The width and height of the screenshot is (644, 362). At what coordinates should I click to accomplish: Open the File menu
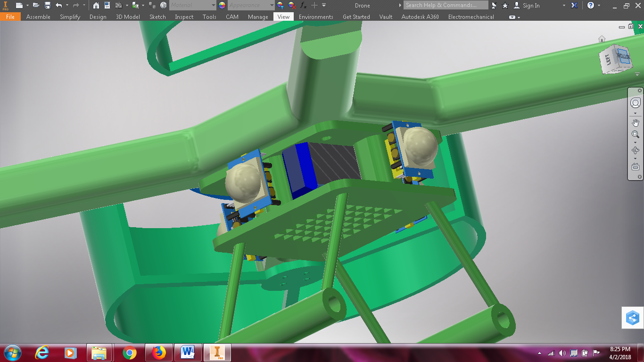click(10, 16)
